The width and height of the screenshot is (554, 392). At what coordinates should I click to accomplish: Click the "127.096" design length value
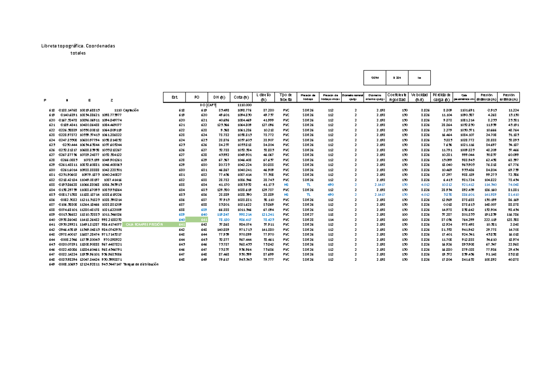click(x=268, y=125)
